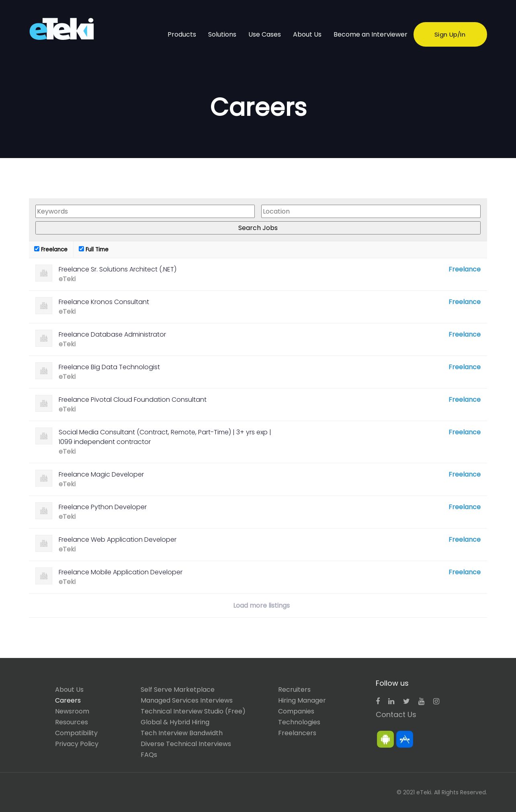Open the Hiring Manager footer link
Image resolution: width=516 pixels, height=812 pixels.
click(x=302, y=700)
